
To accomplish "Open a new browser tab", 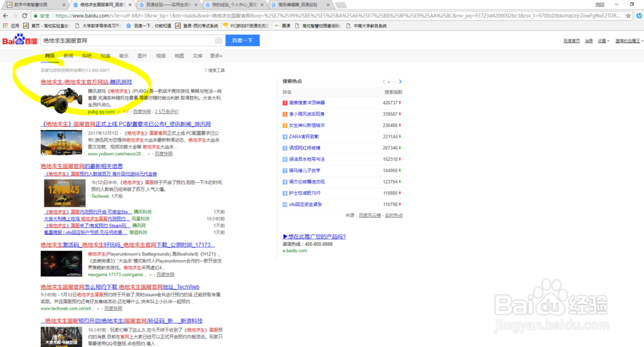I will coord(341,5).
